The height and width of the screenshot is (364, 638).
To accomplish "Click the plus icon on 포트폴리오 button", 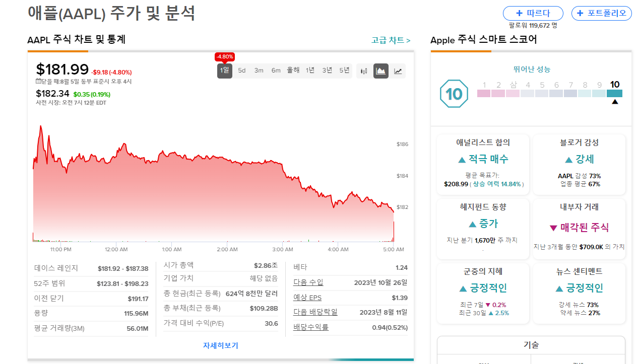I will 580,13.
